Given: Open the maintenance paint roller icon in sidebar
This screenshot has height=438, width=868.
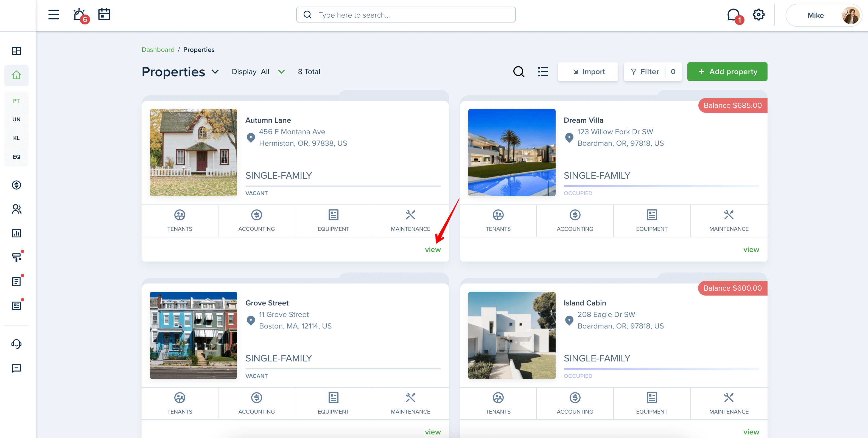Looking at the screenshot, I should 17,257.
